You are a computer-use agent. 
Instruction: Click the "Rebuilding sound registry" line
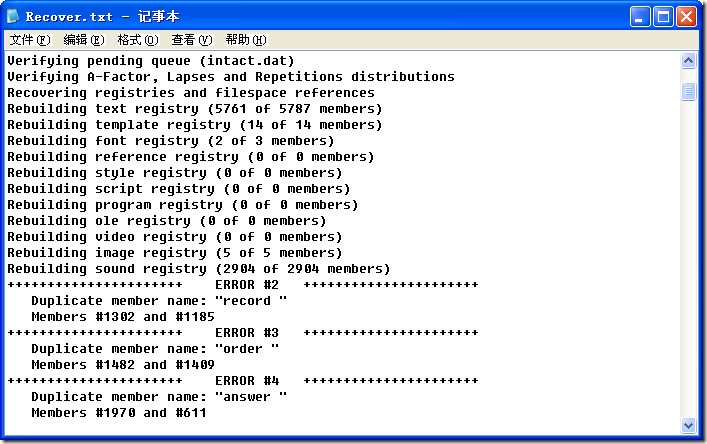[x=198, y=269]
